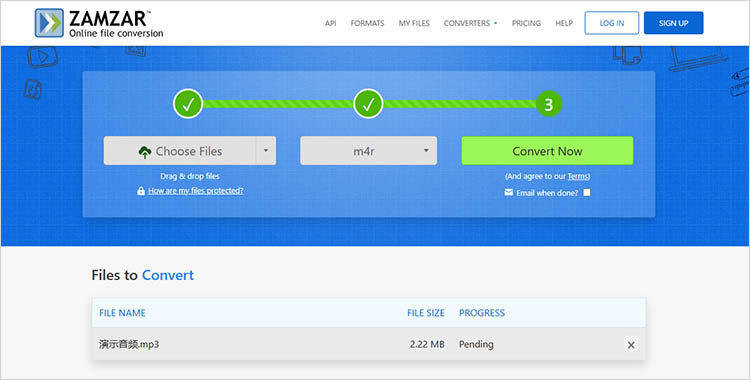This screenshot has width=750, height=380.
Task: Open the Formats menu item
Action: pos(367,23)
